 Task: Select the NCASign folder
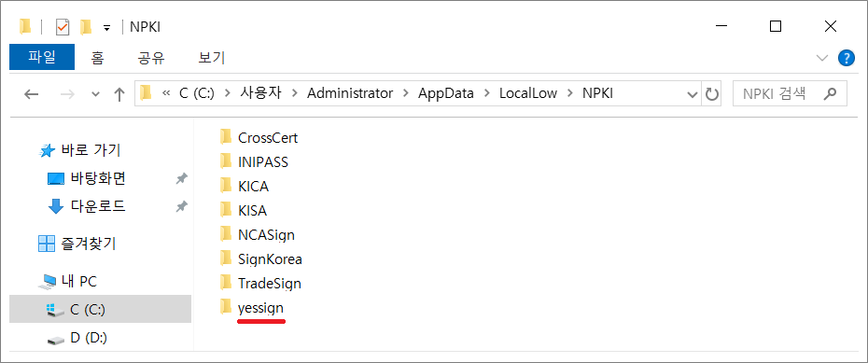pos(258,234)
